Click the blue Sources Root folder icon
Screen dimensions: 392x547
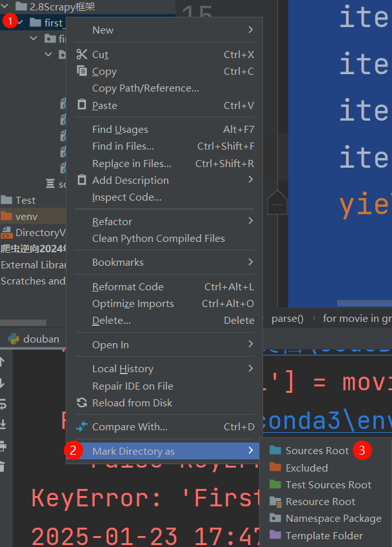coord(275,451)
